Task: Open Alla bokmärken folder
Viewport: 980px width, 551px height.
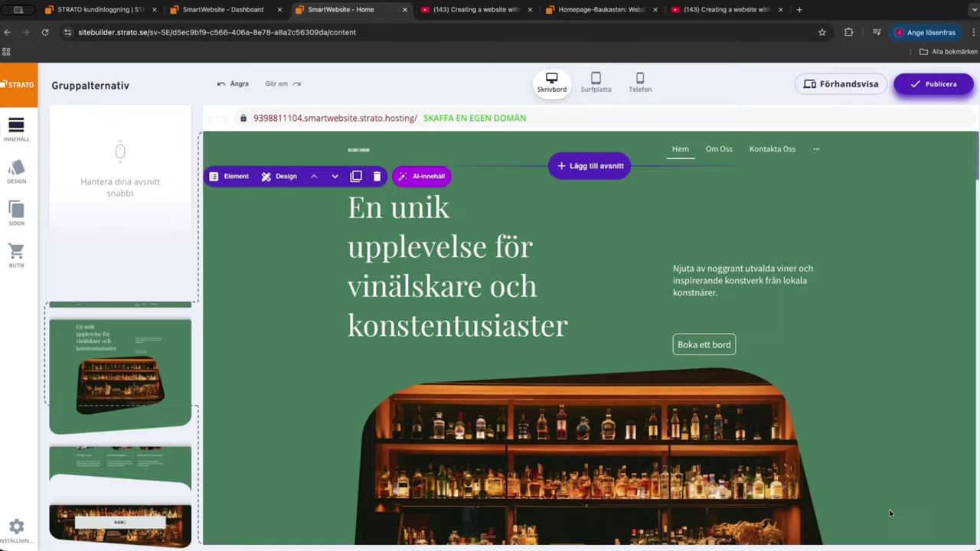Action: coord(949,51)
